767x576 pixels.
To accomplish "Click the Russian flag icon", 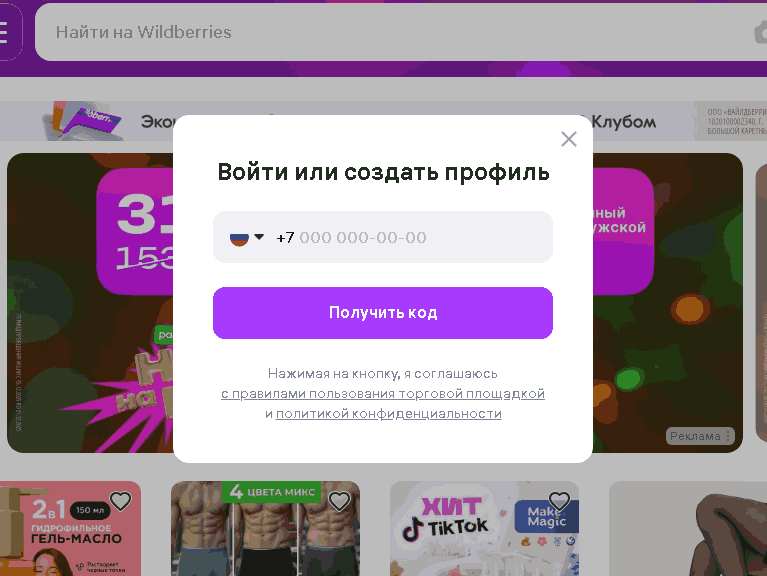I will coord(239,238).
